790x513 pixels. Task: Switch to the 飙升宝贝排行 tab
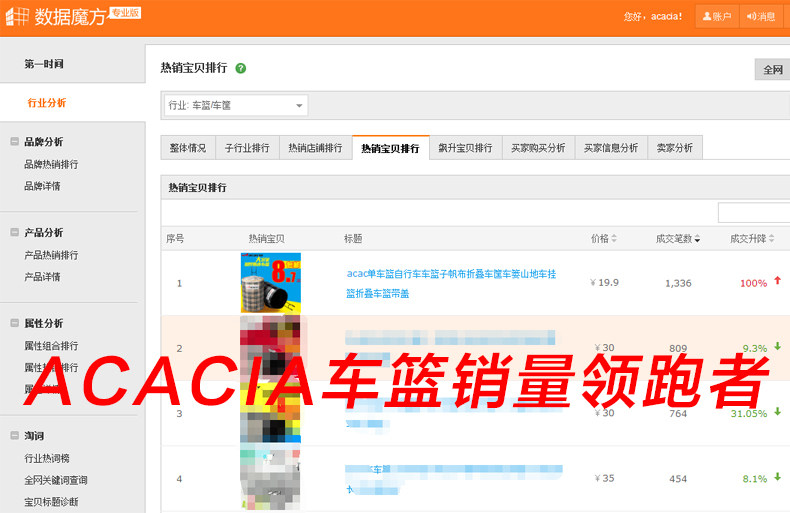click(x=466, y=148)
